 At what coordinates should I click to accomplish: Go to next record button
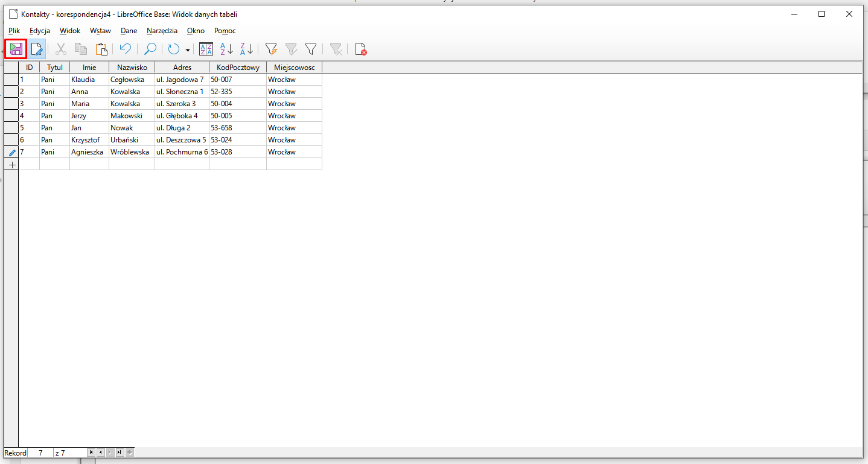tap(110, 453)
